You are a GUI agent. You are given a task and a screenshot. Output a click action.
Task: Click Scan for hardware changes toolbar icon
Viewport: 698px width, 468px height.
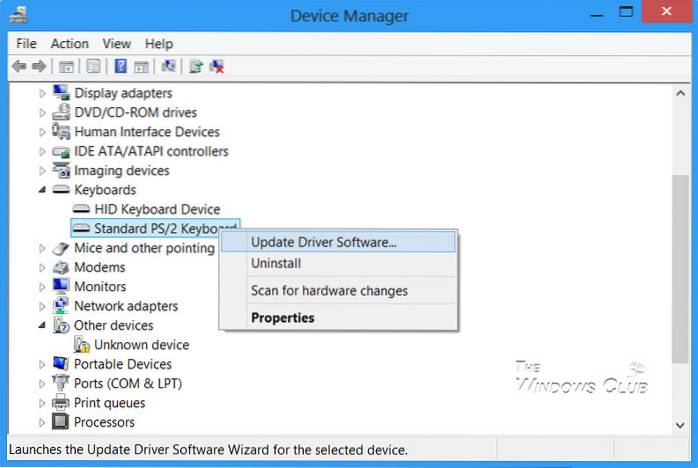click(168, 66)
